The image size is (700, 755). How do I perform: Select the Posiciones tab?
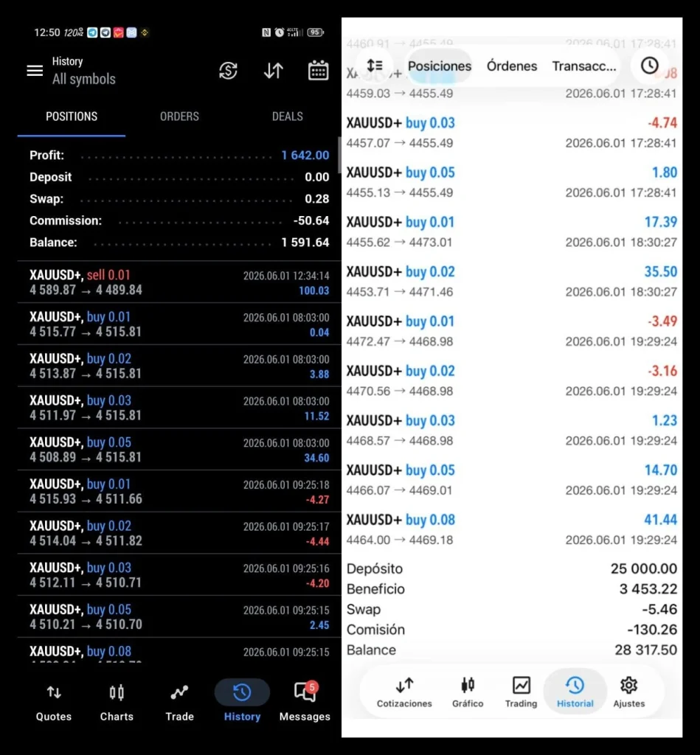[x=440, y=66]
